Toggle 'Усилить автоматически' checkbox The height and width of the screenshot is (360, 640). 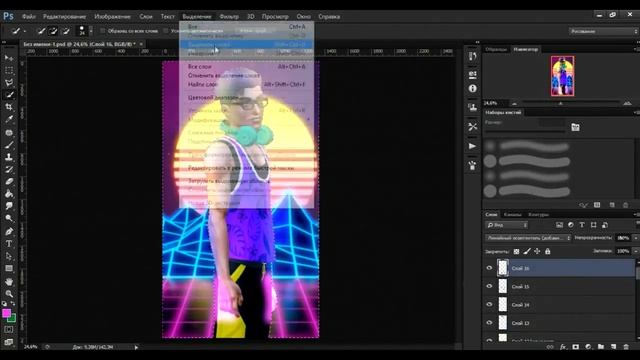tap(166, 31)
